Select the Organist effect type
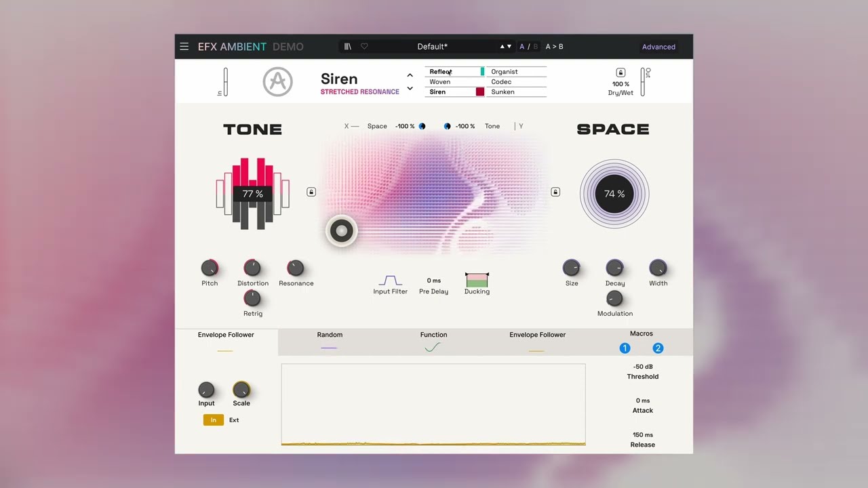The image size is (868, 488). click(x=517, y=71)
